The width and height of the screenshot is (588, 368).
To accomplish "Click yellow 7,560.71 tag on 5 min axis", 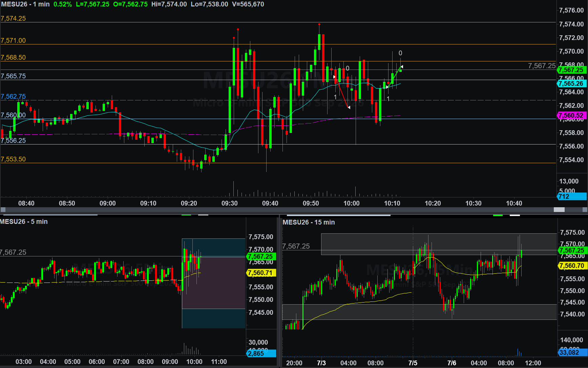I will click(x=261, y=273).
